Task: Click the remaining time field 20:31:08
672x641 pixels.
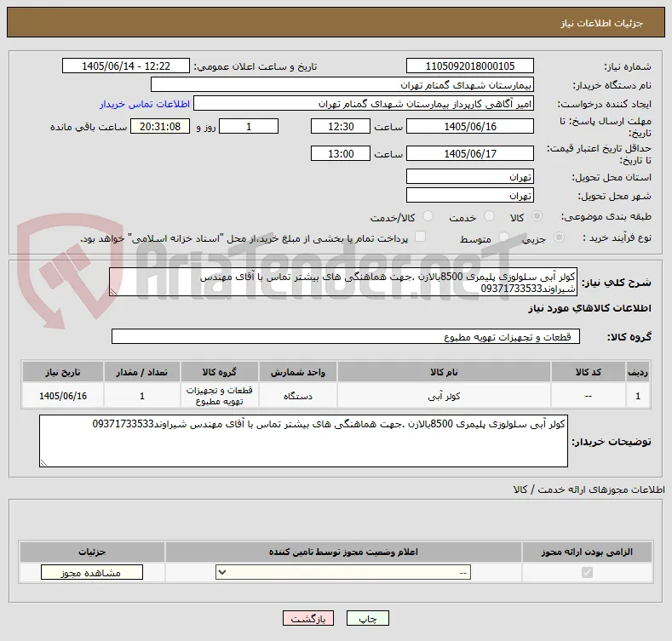Action: [x=160, y=126]
